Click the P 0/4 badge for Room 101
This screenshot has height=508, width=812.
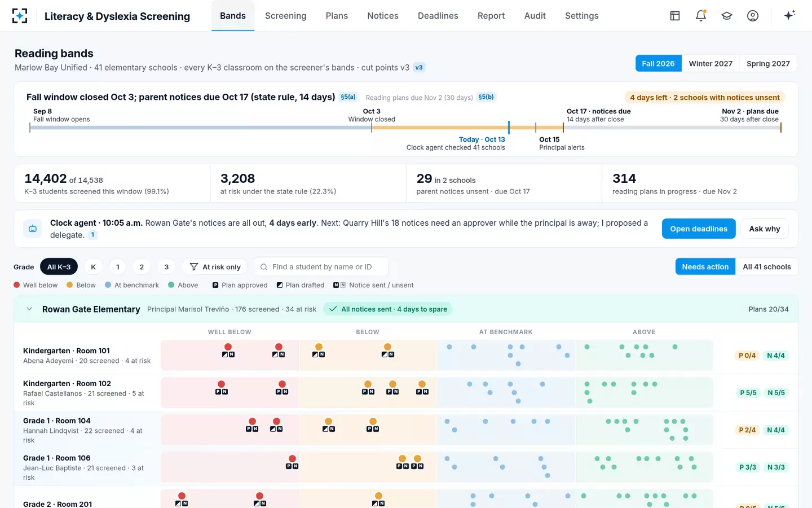(747, 356)
